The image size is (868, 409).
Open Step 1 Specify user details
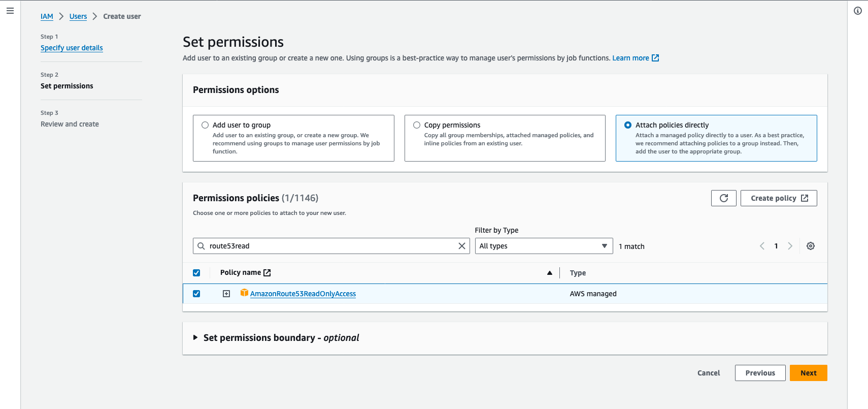(72, 48)
